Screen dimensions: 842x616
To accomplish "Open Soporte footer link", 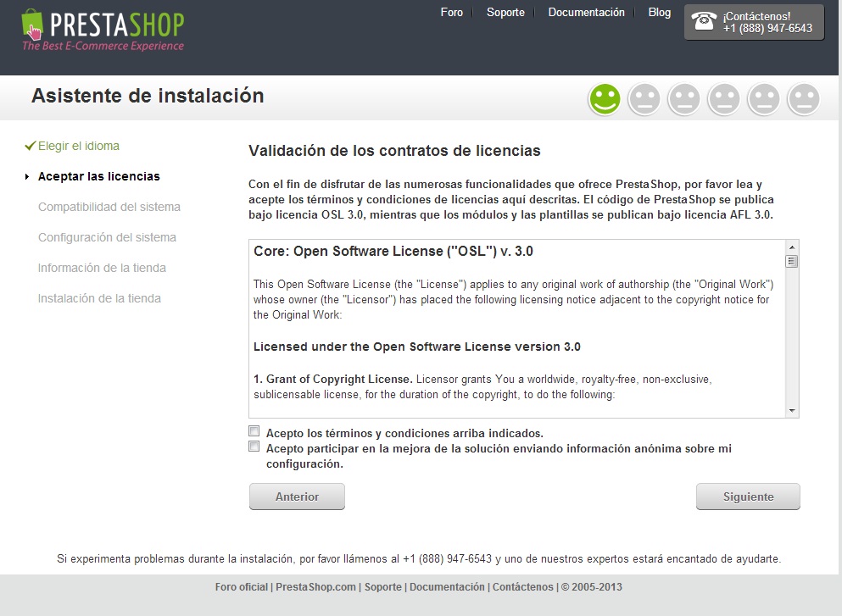I will [x=383, y=587].
